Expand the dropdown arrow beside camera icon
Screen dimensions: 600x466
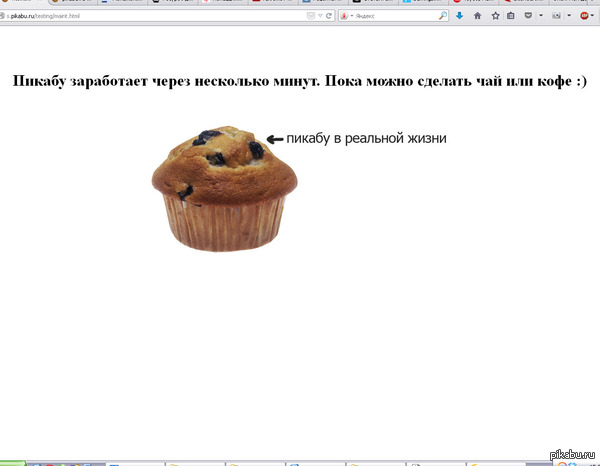(568, 17)
